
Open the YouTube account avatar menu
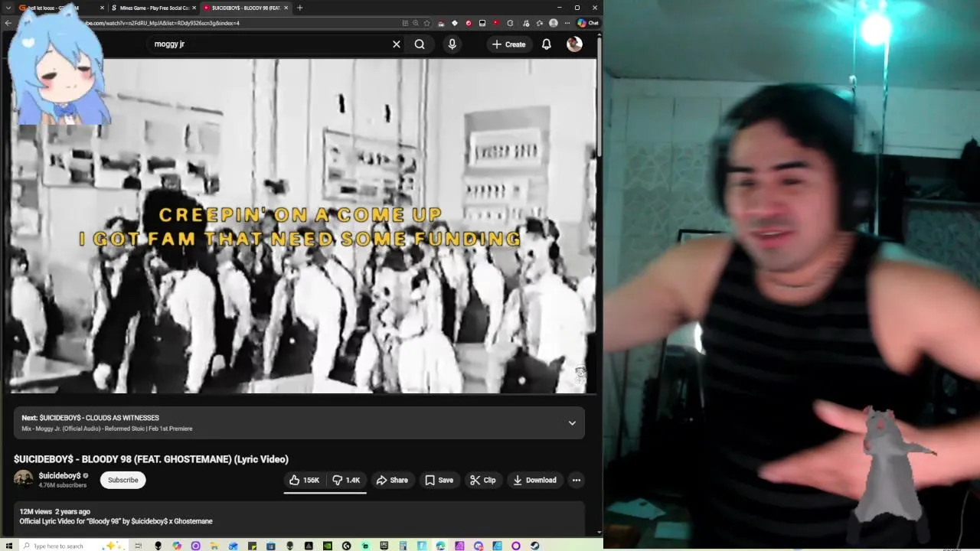[574, 44]
